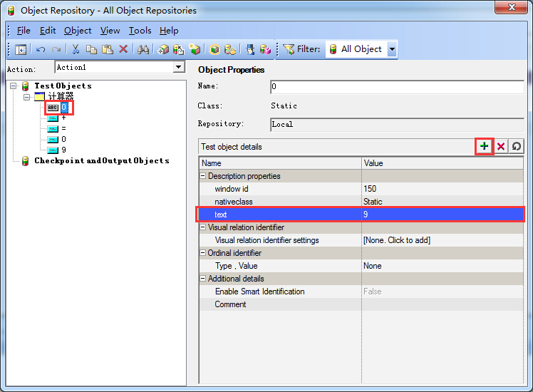Restore mandatory property set circular arrow
The width and height of the screenshot is (533, 392).
(x=517, y=147)
